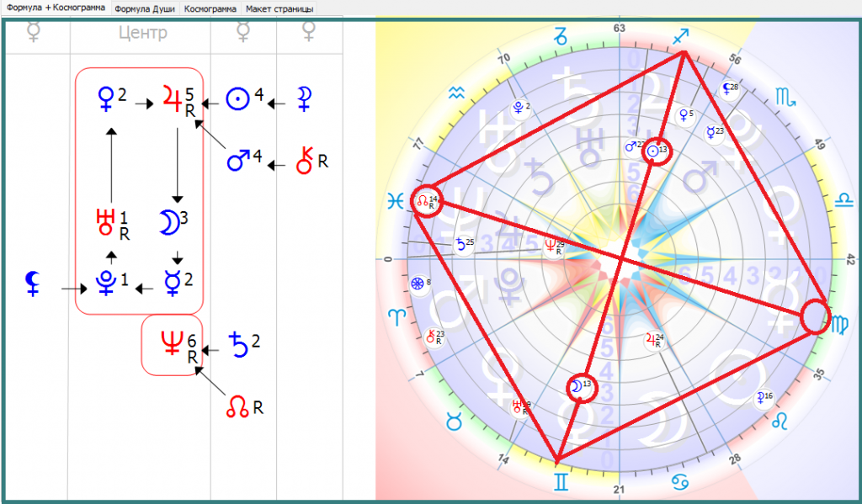Select the Saturn glyph beside the Neptune box

(240, 343)
